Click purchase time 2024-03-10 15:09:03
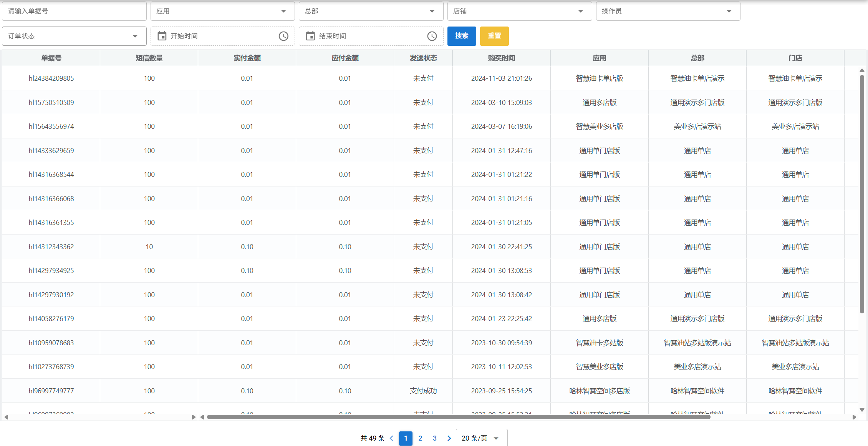 click(502, 103)
